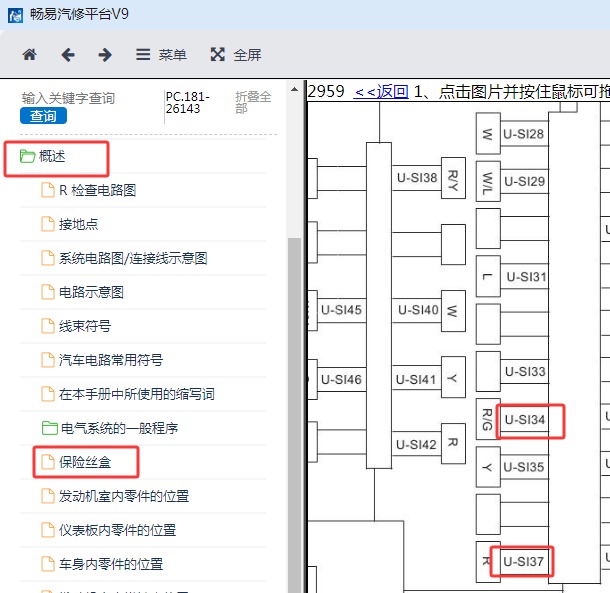Open R 检查电路图 page
The height and width of the screenshot is (593, 610).
[97, 190]
